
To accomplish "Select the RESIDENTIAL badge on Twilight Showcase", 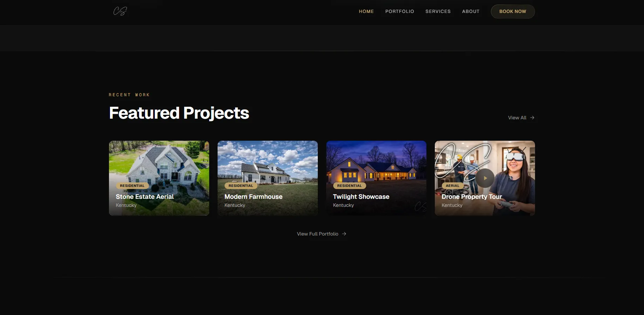I will [x=349, y=185].
